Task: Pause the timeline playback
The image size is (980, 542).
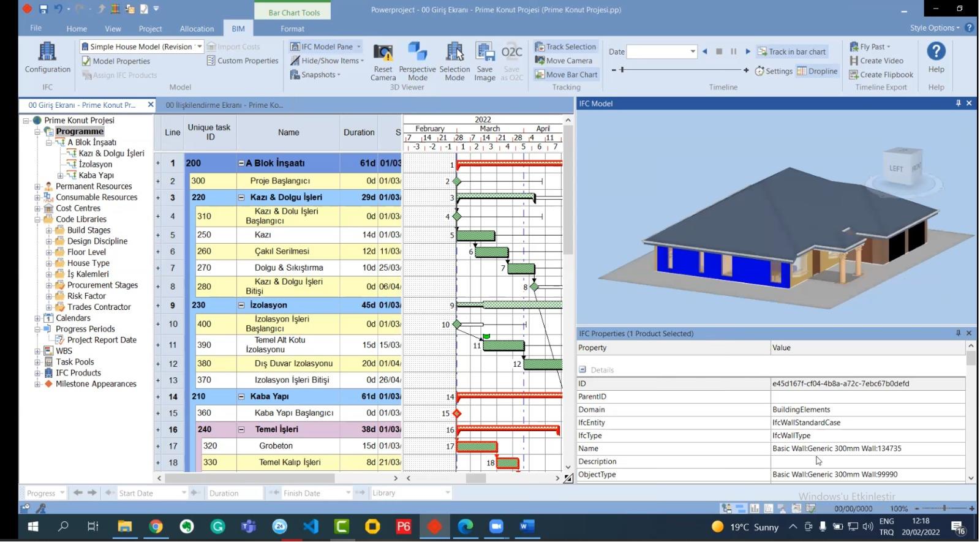Action: 733,51
